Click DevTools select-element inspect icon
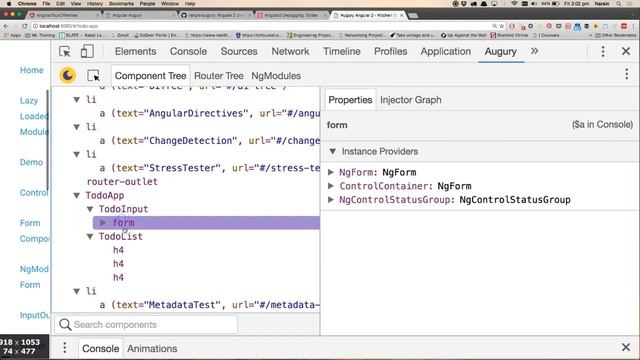The height and width of the screenshot is (360, 640). click(65, 51)
